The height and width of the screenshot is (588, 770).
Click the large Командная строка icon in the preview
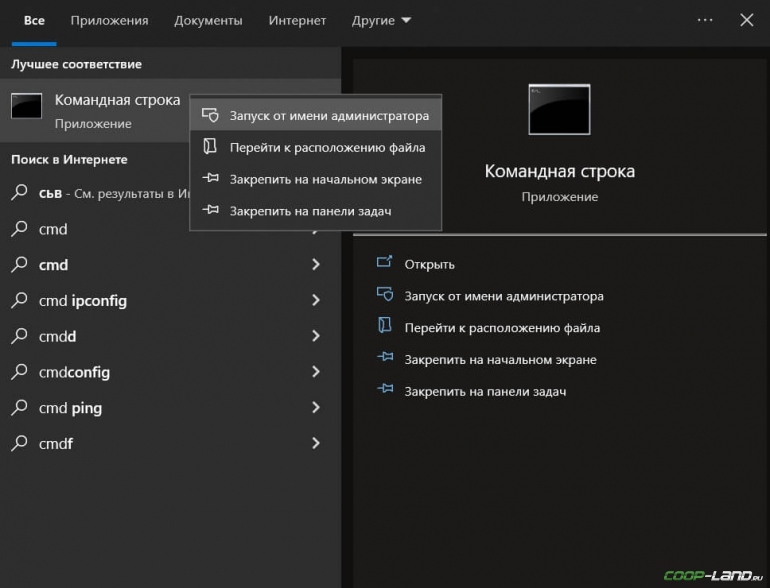pos(559,109)
